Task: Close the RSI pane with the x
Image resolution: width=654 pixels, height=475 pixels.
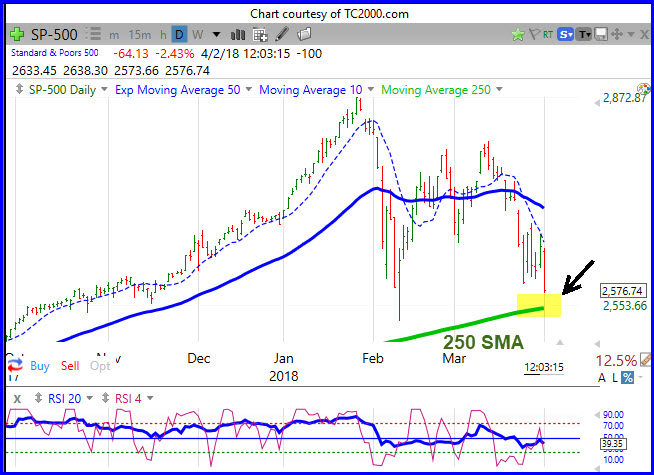Action: (x=17, y=399)
